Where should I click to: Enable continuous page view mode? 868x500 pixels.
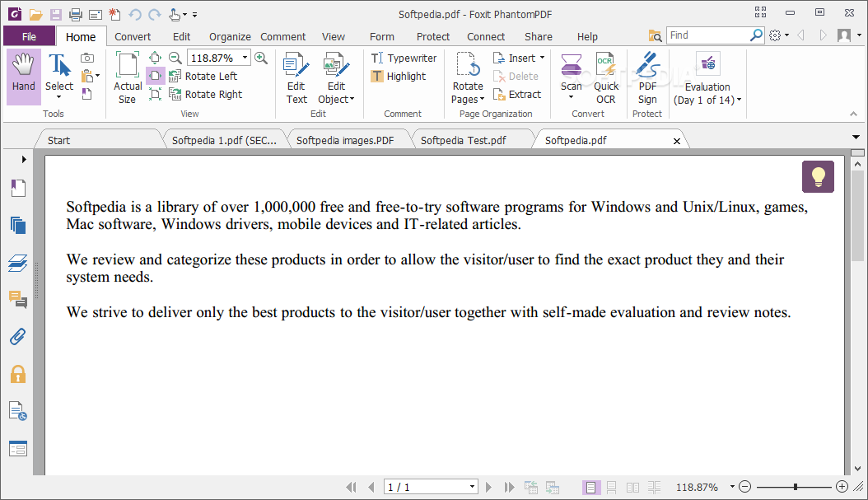pyautogui.click(x=612, y=488)
